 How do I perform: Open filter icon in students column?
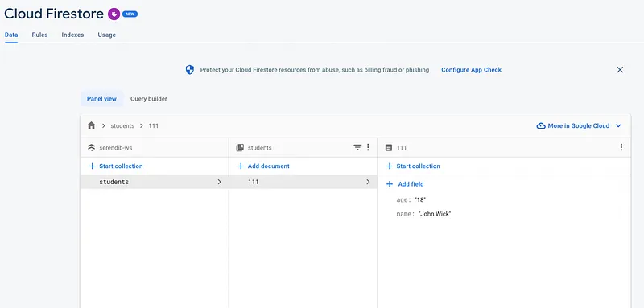357,147
